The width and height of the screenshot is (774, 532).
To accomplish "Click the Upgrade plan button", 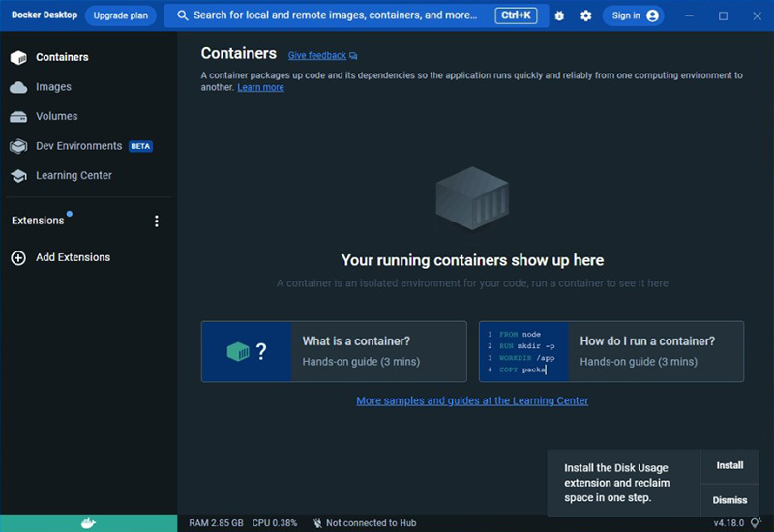I will [120, 15].
